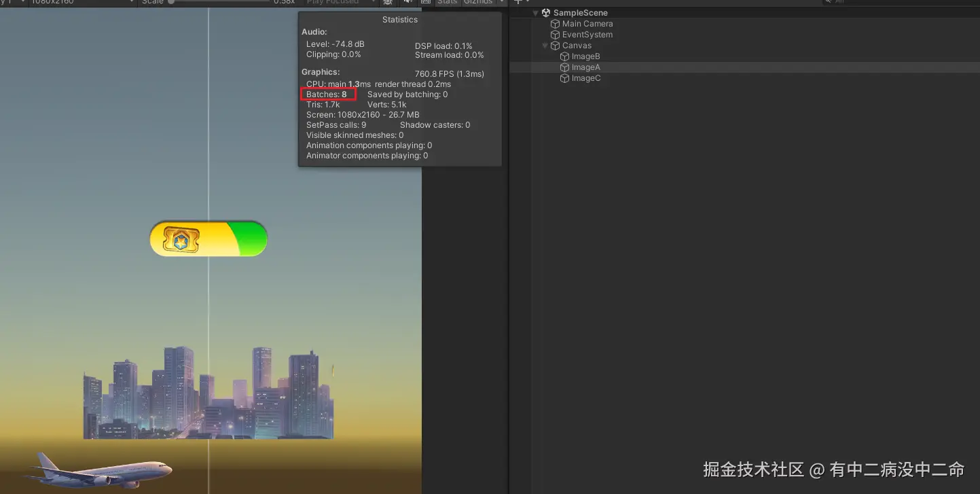
Task: Click the golden ticket icon in the Game view
Action: pyautogui.click(x=181, y=240)
